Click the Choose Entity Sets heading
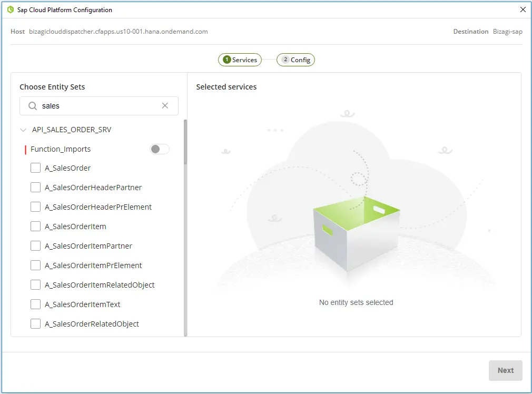The height and width of the screenshot is (394, 532). 52,87
